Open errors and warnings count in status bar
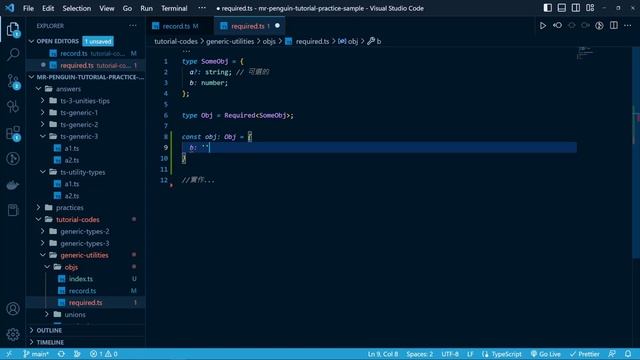 (104, 354)
